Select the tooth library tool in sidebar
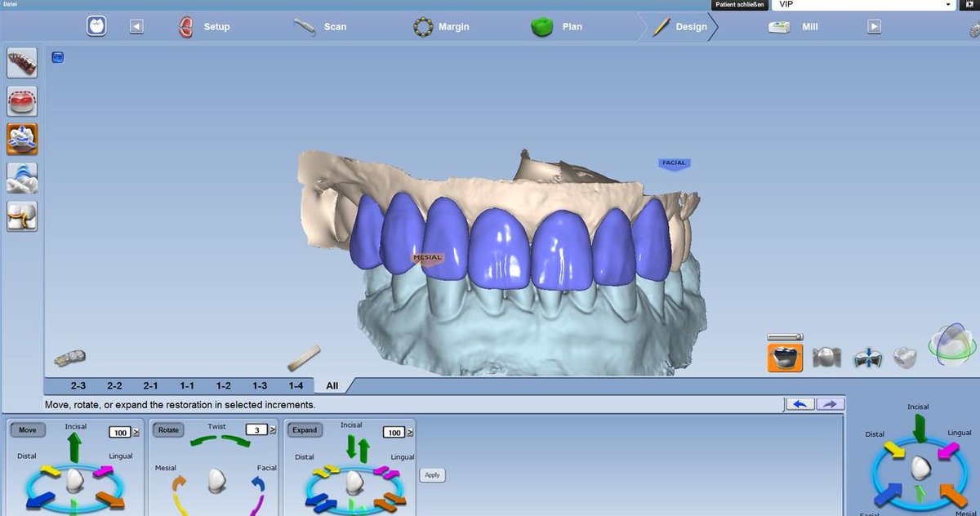The image size is (980, 516). click(x=22, y=64)
